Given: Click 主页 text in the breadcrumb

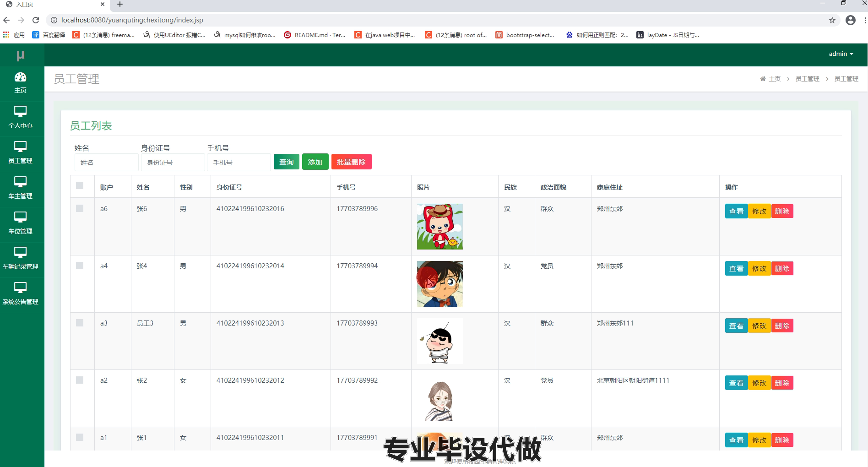Looking at the screenshot, I should coord(775,79).
